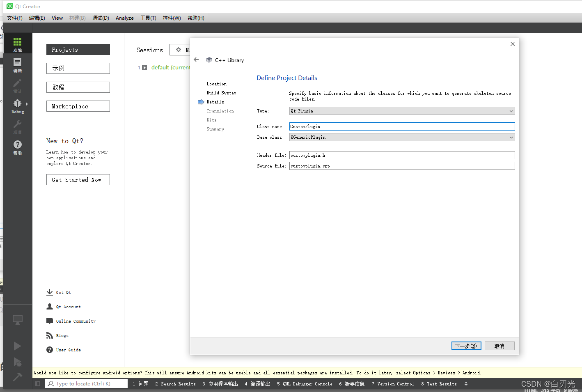
Task: Close the C++ Library wizard dialog
Action: [x=513, y=44]
